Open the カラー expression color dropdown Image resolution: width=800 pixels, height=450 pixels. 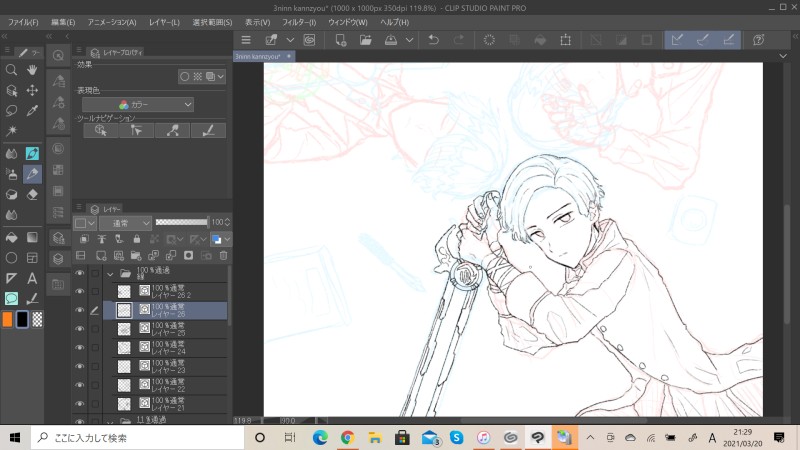coord(138,104)
